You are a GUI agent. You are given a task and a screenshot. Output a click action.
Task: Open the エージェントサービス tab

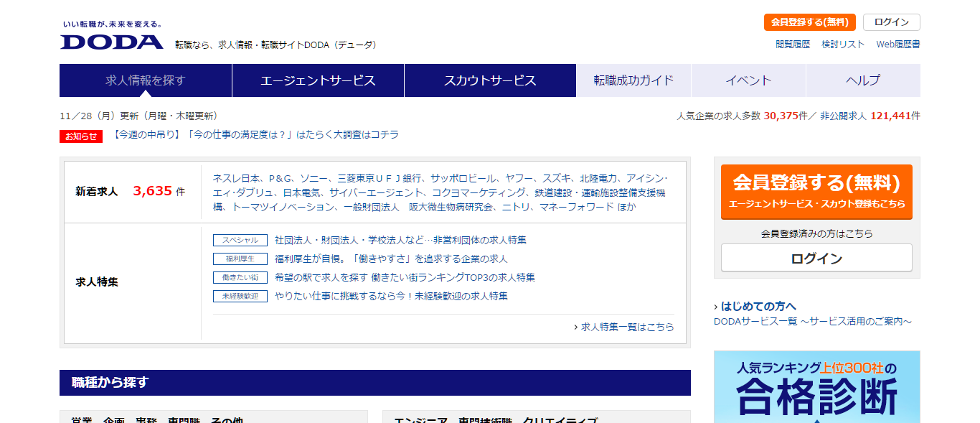tap(318, 80)
